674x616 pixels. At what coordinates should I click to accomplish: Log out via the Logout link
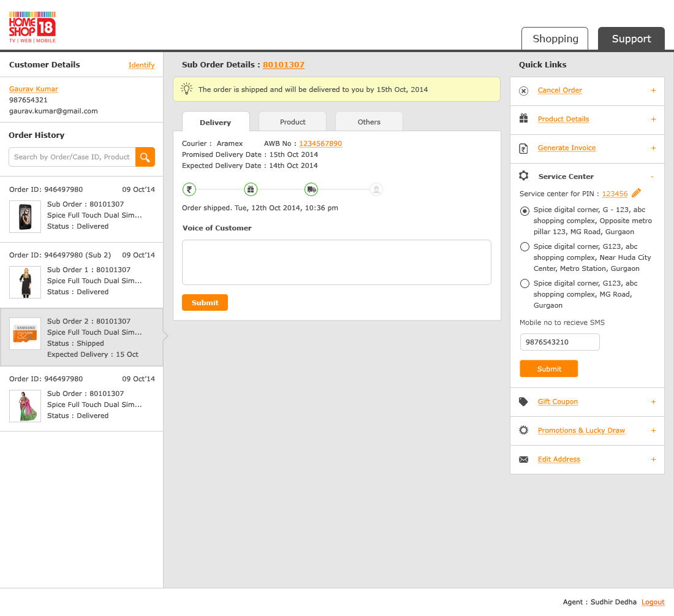(653, 602)
